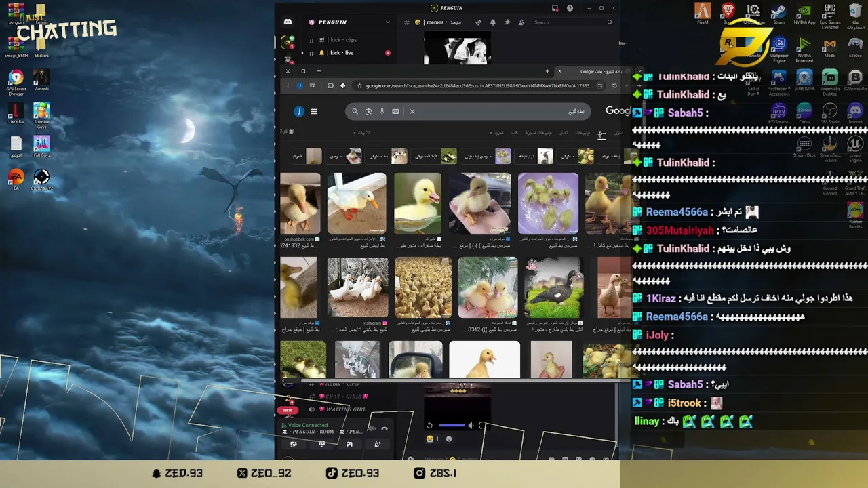Click the red NEW badge in Discord
The height and width of the screenshot is (488, 868).
[288, 410]
